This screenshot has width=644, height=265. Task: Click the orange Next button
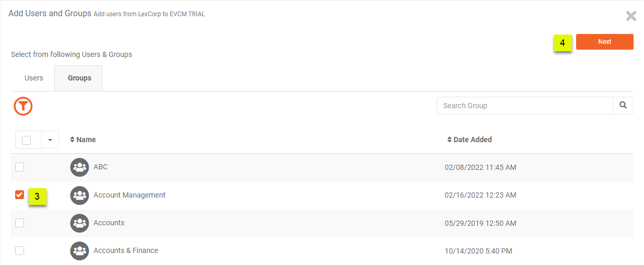605,42
